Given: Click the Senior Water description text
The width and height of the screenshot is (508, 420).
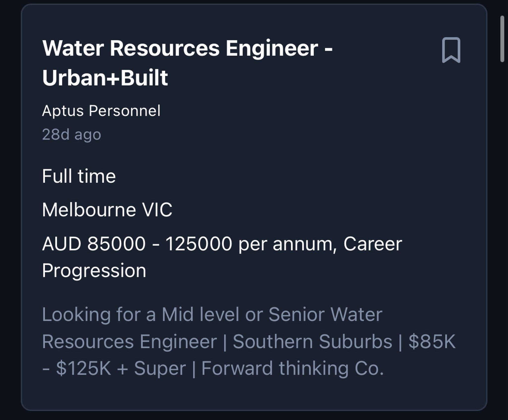Looking at the screenshot, I should click(325, 314).
